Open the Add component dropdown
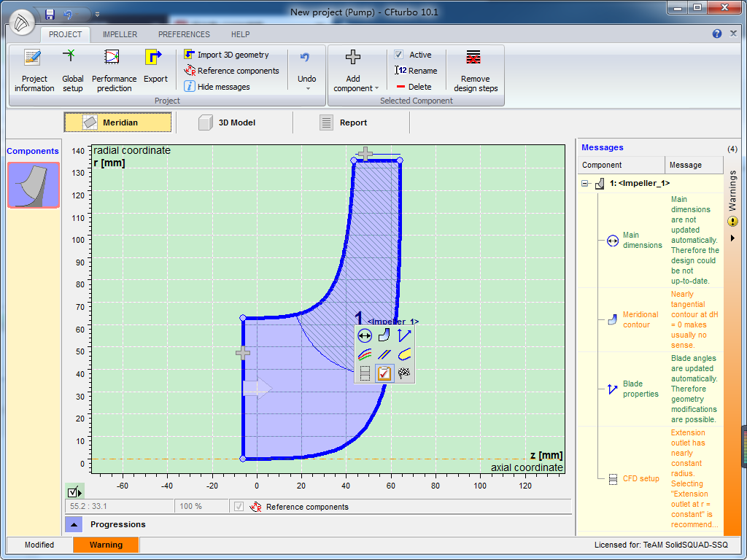Image resolution: width=747 pixels, height=560 pixels. 355,71
